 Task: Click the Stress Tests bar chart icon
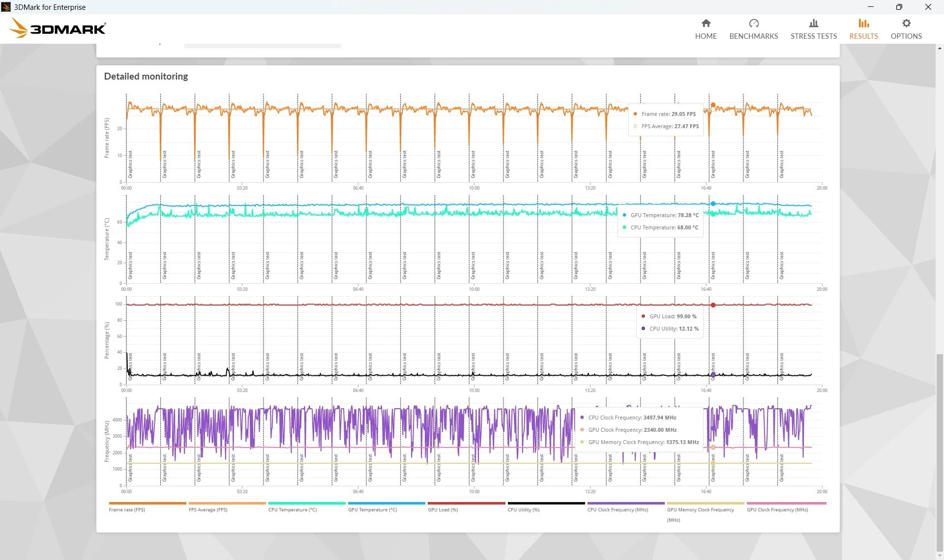813,23
